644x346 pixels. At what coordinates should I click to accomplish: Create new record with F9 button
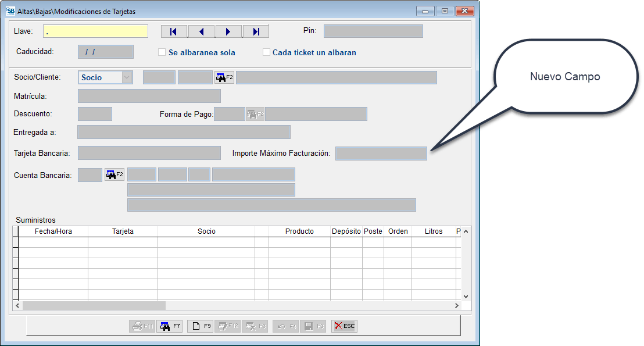point(201,326)
